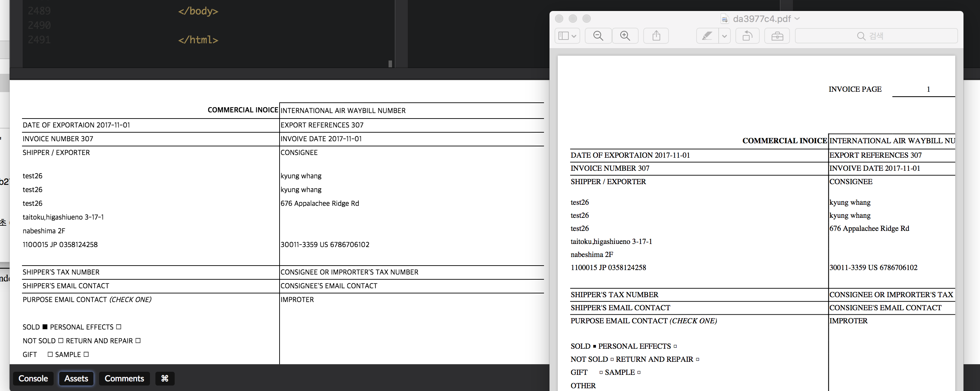980x391 pixels.
Task: Click the Assets button
Action: click(76, 379)
